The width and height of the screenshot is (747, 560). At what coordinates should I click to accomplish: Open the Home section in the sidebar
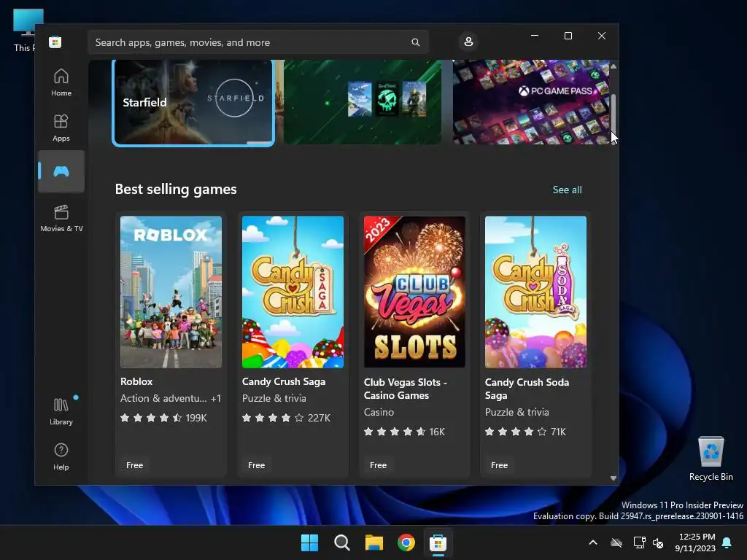tap(61, 82)
